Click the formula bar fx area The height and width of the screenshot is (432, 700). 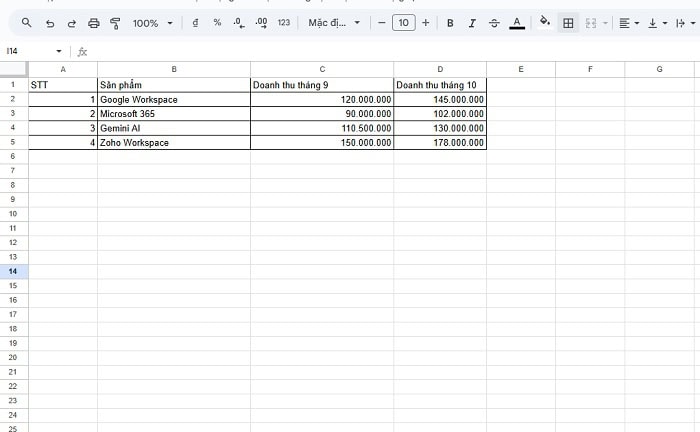pos(384,52)
